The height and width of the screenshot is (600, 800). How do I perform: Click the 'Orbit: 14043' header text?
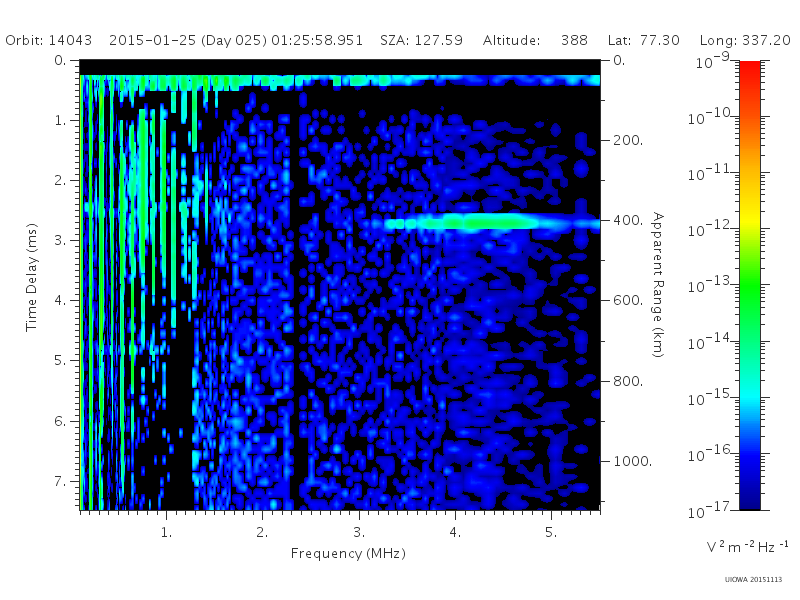[49, 40]
